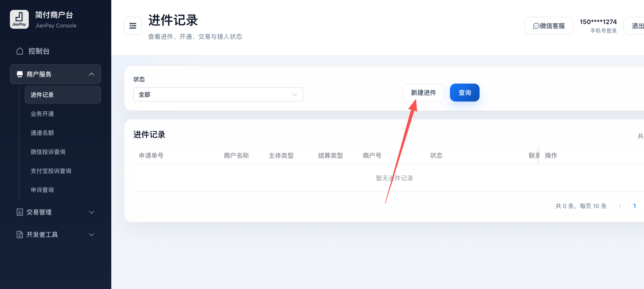Click the 暂无进件记录 empty message

(x=394, y=178)
